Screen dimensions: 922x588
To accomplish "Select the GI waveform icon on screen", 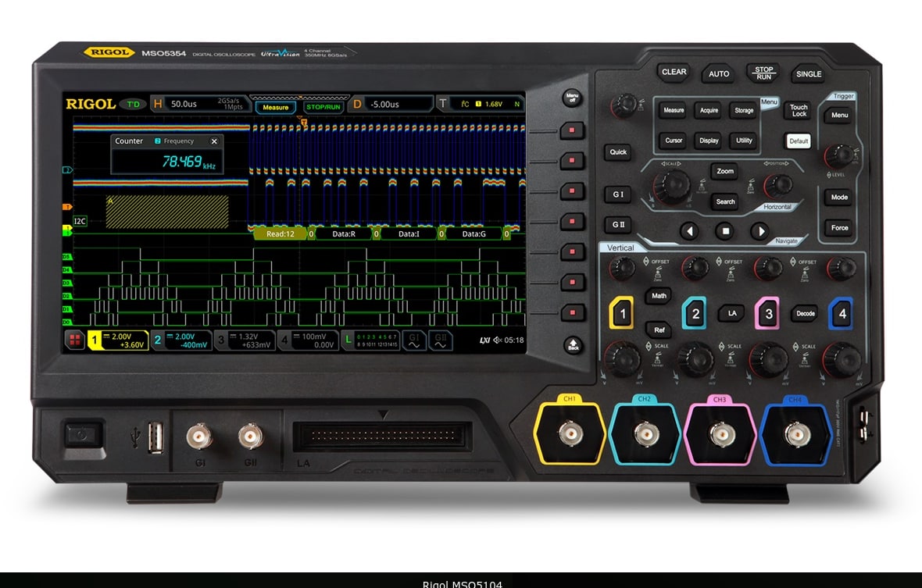I will coord(414,340).
